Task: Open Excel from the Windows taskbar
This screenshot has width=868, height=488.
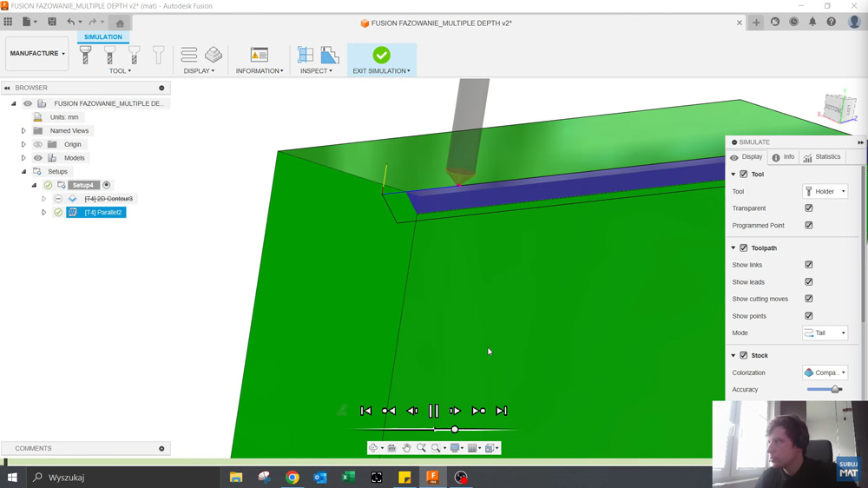Action: [x=348, y=478]
